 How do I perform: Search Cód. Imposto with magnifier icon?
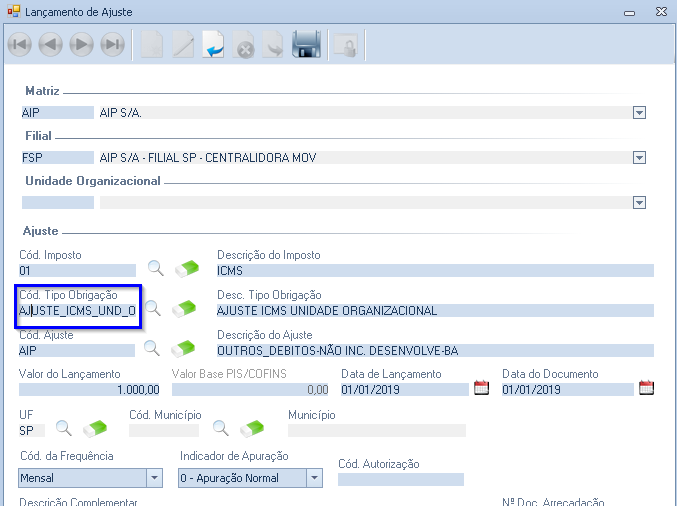tap(156, 268)
